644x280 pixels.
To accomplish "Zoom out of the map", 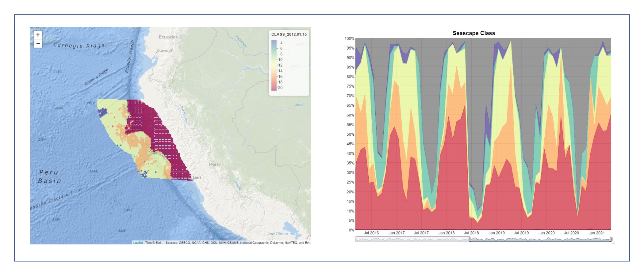I will (x=38, y=44).
